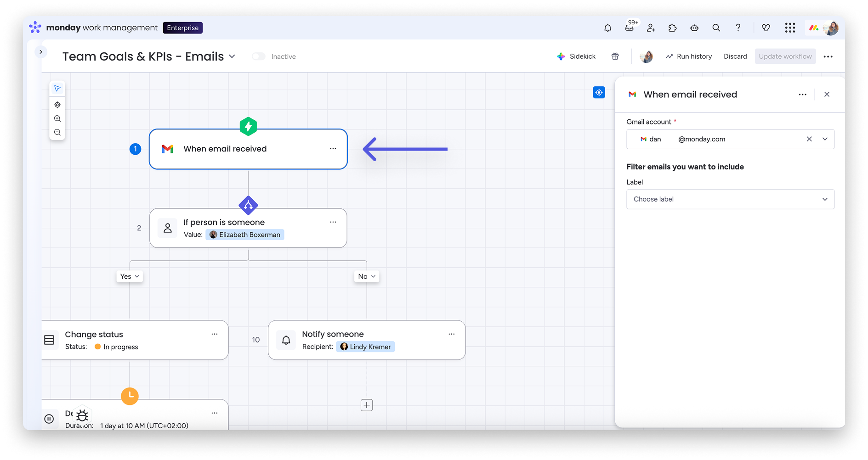Click the blue locate button on canvas
The height and width of the screenshot is (460, 868).
pyautogui.click(x=599, y=93)
